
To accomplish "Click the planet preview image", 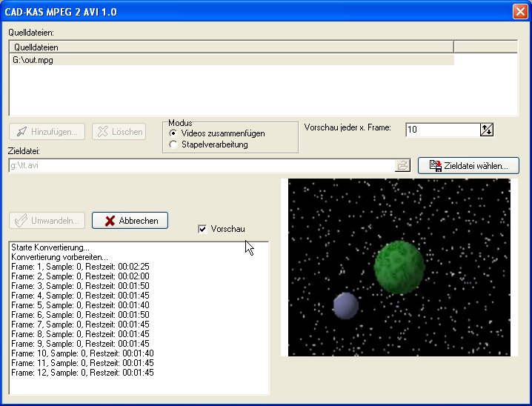I will coord(399,267).
